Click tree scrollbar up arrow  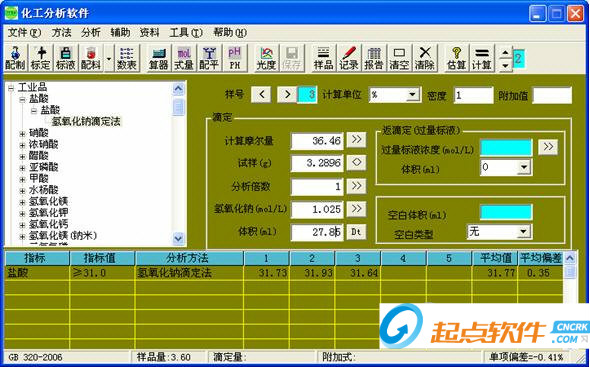(x=178, y=89)
